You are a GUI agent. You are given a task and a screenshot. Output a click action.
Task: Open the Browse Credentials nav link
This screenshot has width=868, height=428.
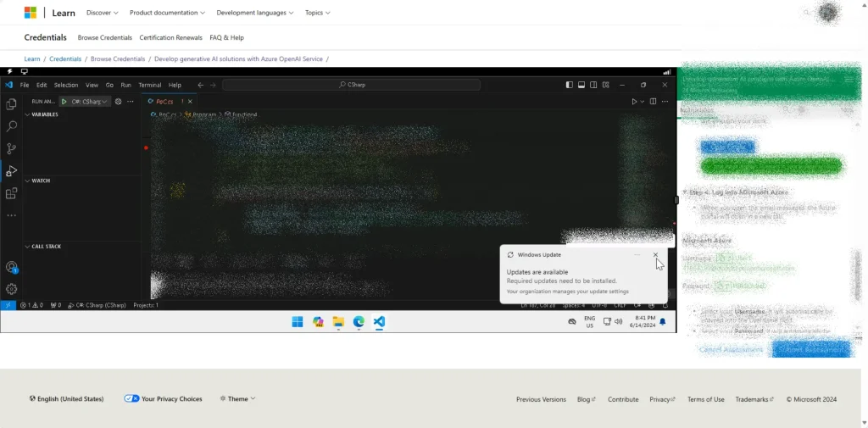click(x=104, y=37)
